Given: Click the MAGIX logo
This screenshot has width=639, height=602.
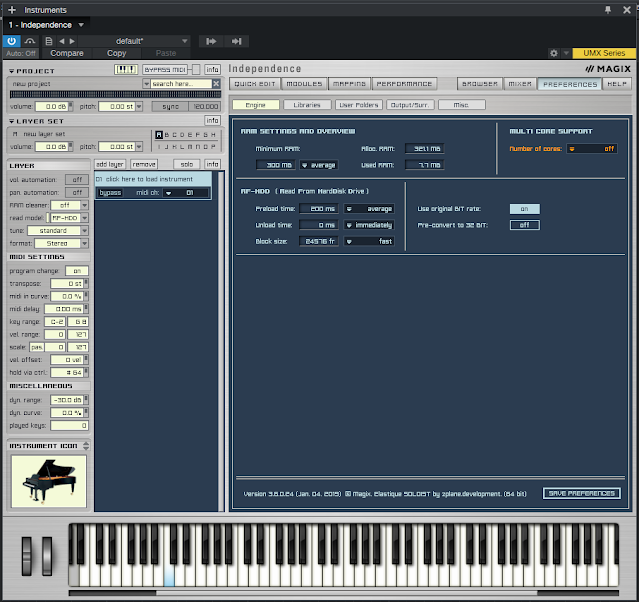Looking at the screenshot, I should 608,69.
